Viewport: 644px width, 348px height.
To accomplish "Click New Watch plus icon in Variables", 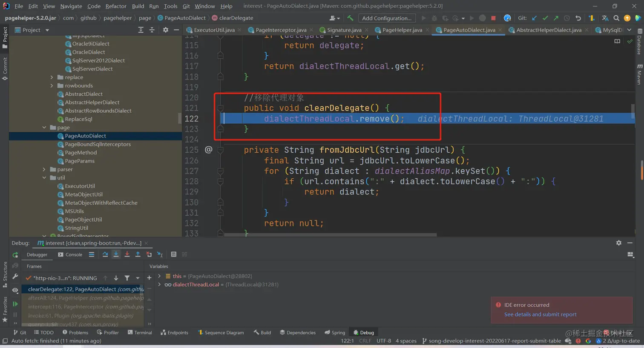I will click(149, 278).
